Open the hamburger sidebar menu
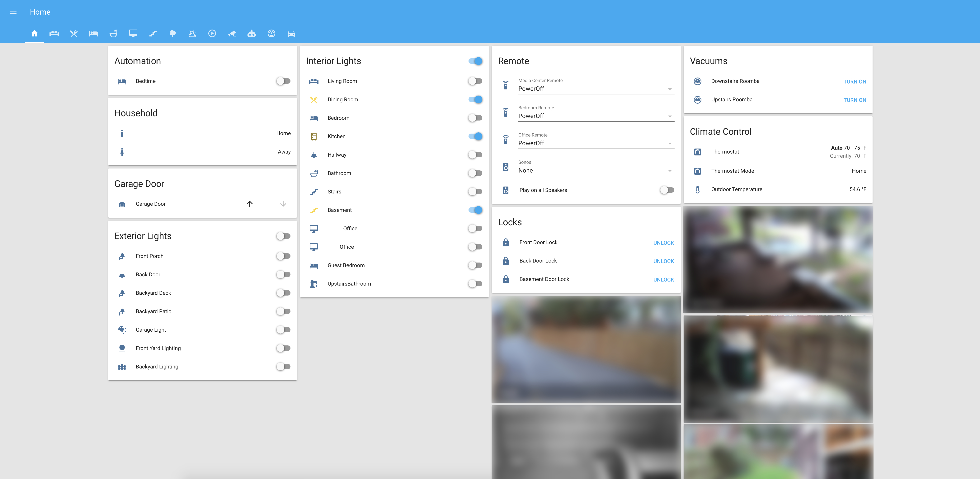 [x=13, y=12]
